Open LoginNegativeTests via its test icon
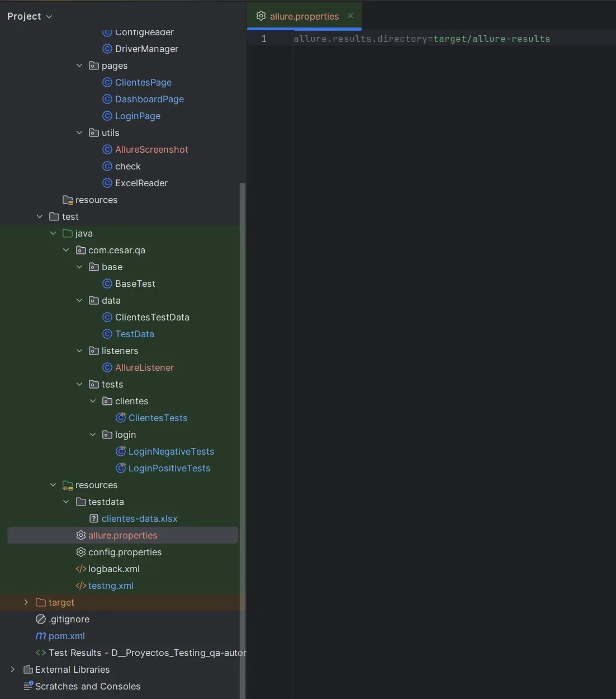The width and height of the screenshot is (616, 699). point(121,451)
